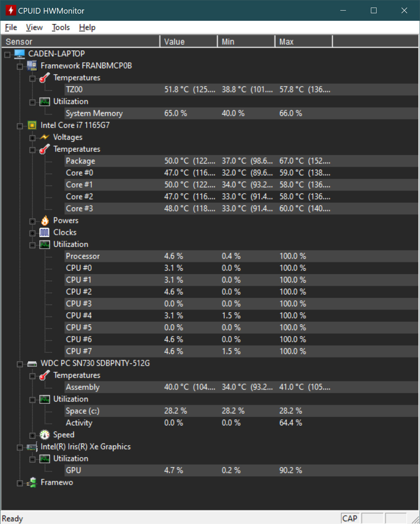Click the Framework FRANBMCP0B motherboard icon
Viewport: 420px width, 524px height.
pos(32,66)
